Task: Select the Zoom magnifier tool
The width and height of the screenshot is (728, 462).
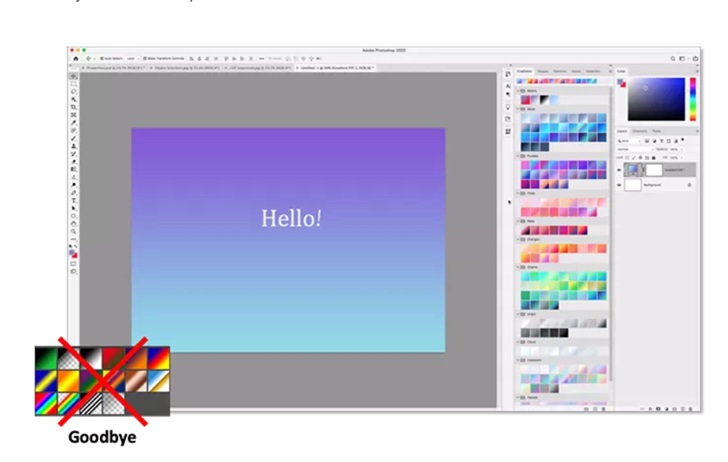Action: coord(73,232)
